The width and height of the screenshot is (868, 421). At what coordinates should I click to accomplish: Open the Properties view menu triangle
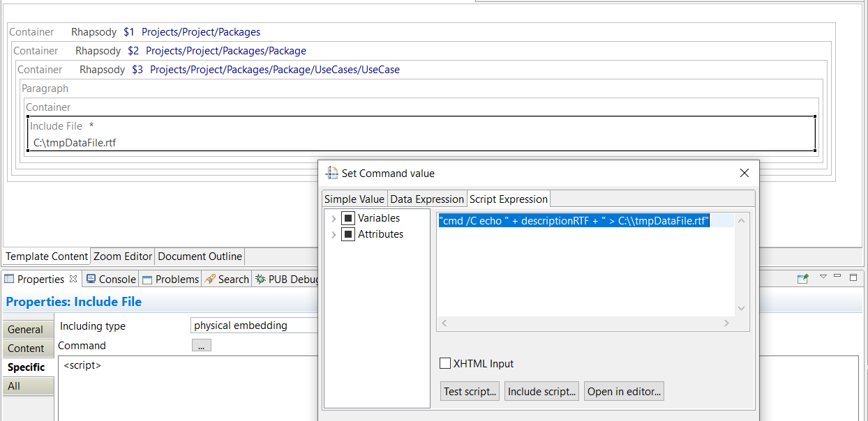(823, 277)
